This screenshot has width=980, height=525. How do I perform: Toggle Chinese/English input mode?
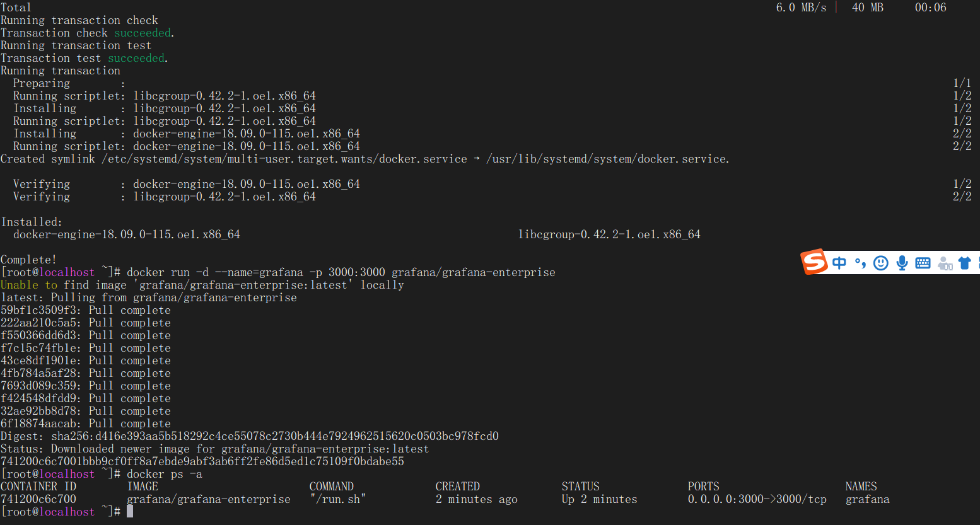(839, 263)
